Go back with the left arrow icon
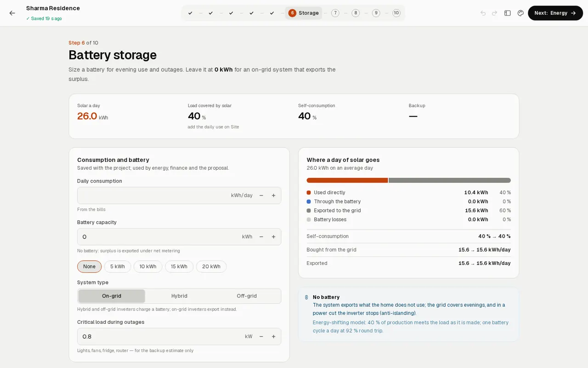 click(x=12, y=13)
